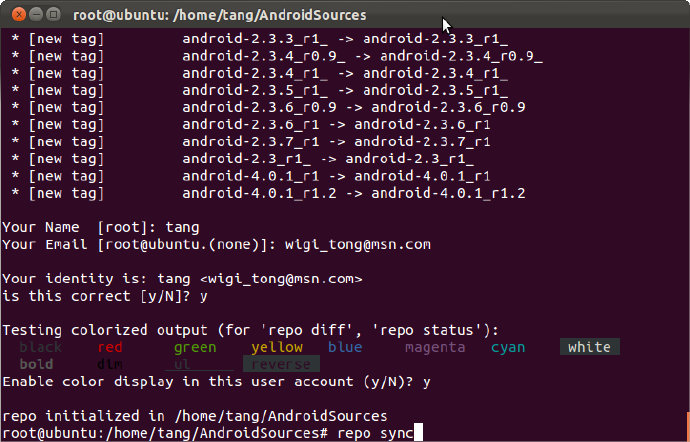Click the tag line android-2.3_r1_
This screenshot has height=442, width=690.
click(x=242, y=159)
